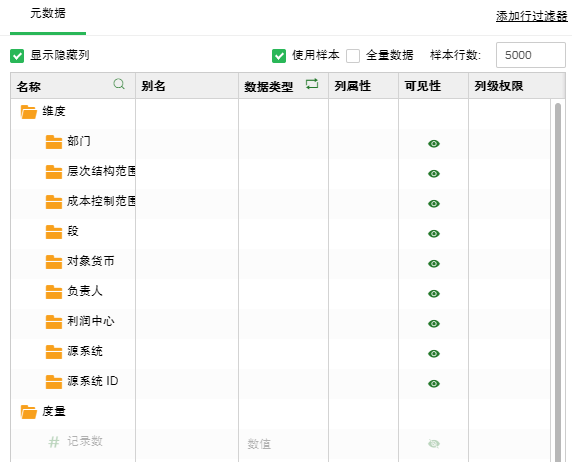Switch to the 元数据 tab
Screen dimensions: 572x462
48,13
